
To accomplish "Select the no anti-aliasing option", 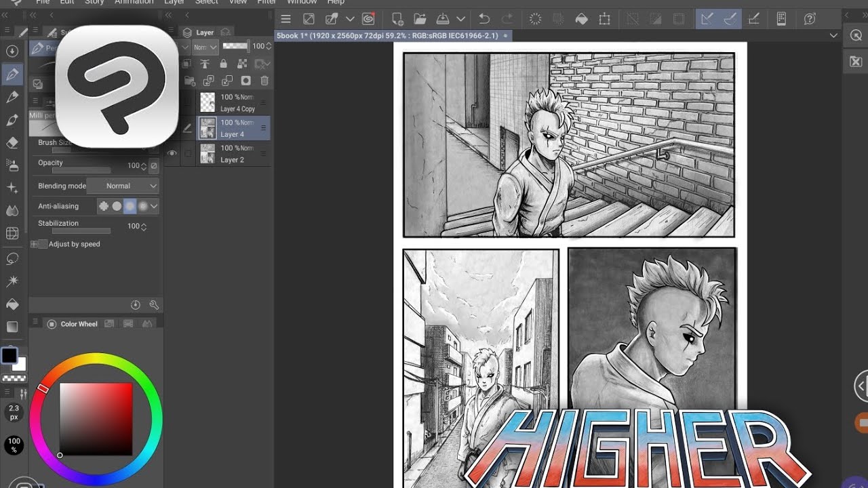I will [x=104, y=206].
